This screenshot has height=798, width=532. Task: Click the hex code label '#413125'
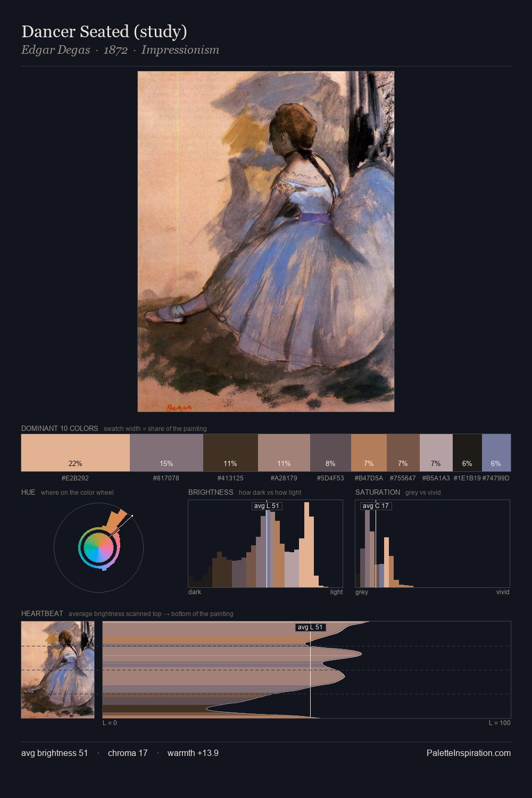click(x=230, y=478)
